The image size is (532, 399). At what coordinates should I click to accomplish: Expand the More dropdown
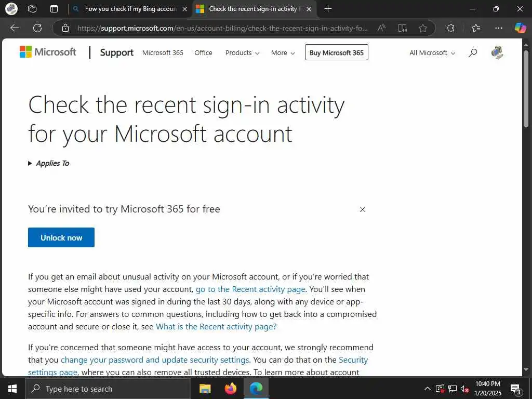click(283, 52)
